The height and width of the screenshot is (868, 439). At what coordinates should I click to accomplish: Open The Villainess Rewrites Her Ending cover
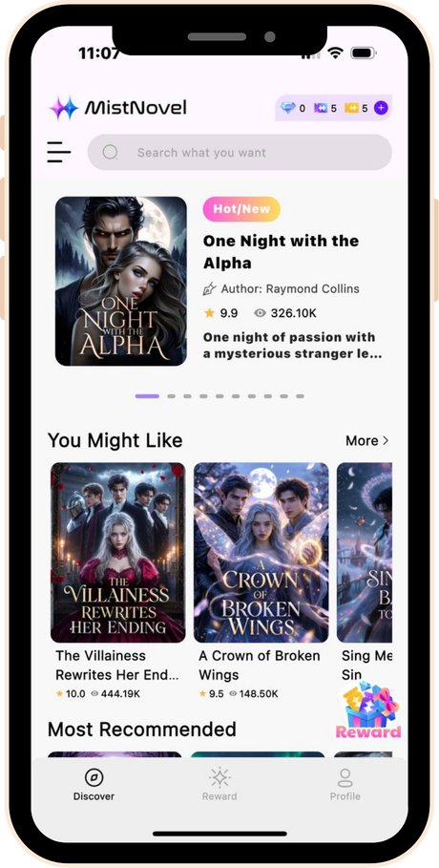(118, 553)
